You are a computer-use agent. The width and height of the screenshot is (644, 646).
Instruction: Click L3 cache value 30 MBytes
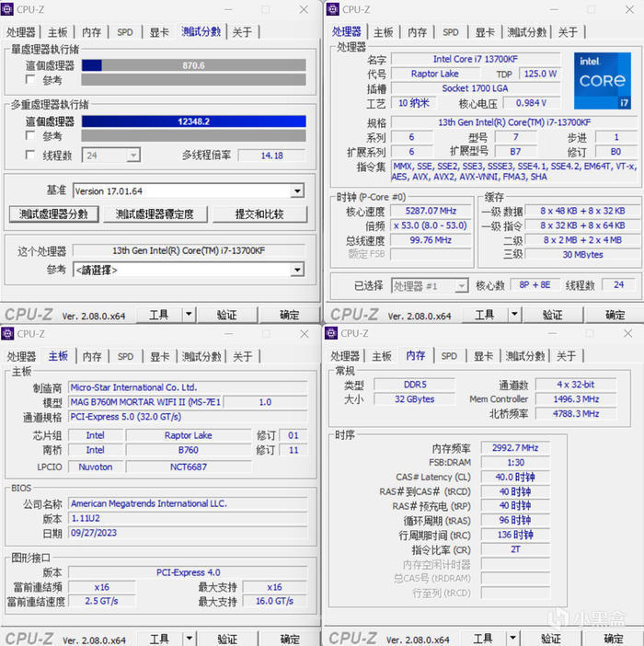[582, 254]
